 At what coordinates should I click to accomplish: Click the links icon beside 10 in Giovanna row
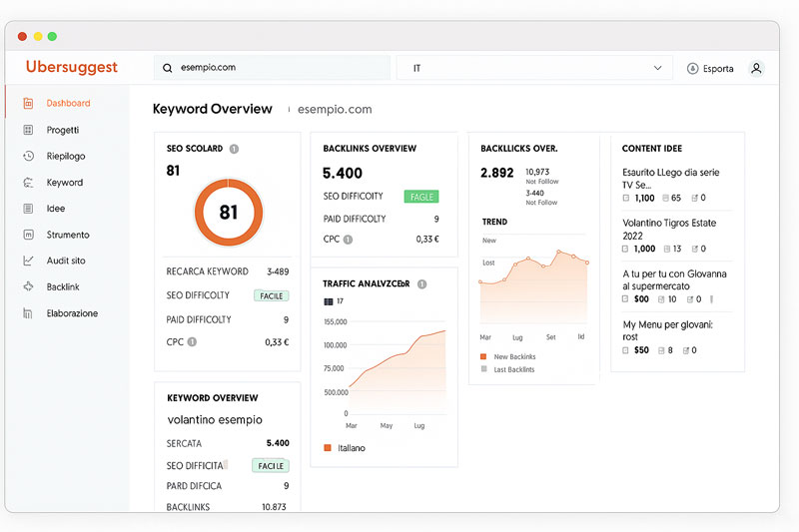[661, 299]
